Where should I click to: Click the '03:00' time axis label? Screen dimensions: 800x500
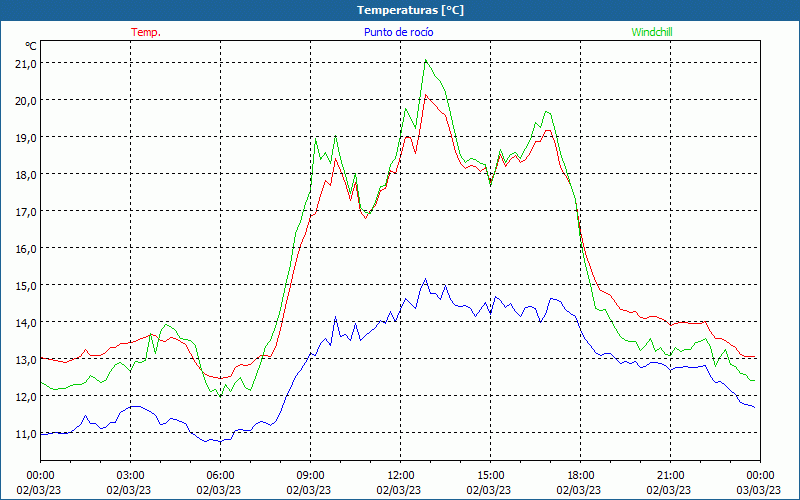130,476
